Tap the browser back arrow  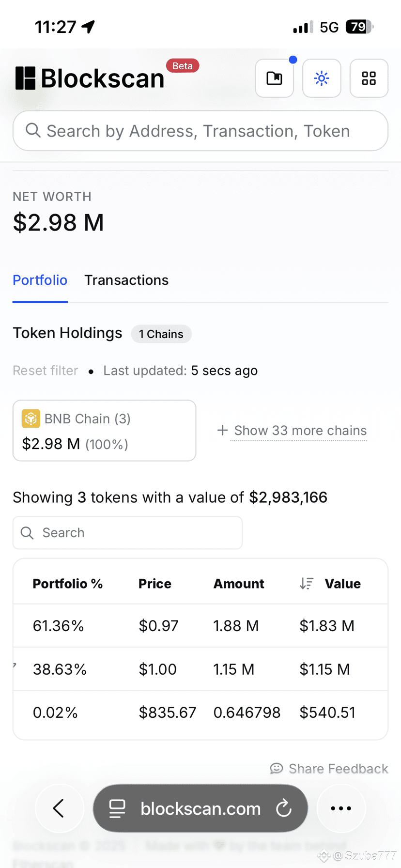pos(59,808)
